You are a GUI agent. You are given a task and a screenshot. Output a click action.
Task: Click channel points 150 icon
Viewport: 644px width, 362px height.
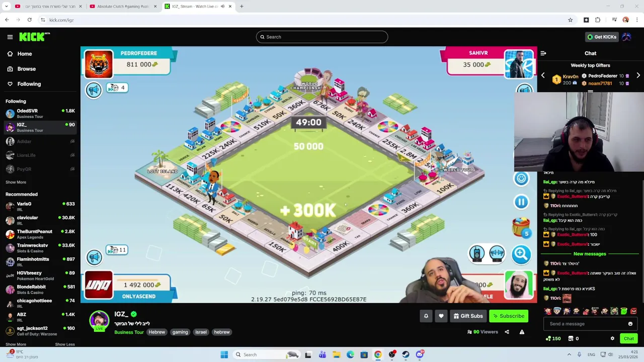pyautogui.click(x=553, y=338)
